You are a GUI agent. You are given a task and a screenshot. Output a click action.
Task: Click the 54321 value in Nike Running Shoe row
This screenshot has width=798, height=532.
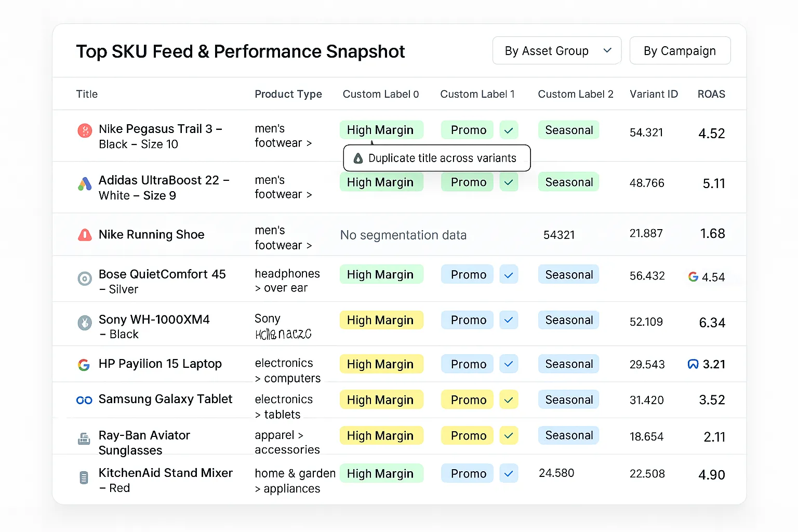coord(559,235)
